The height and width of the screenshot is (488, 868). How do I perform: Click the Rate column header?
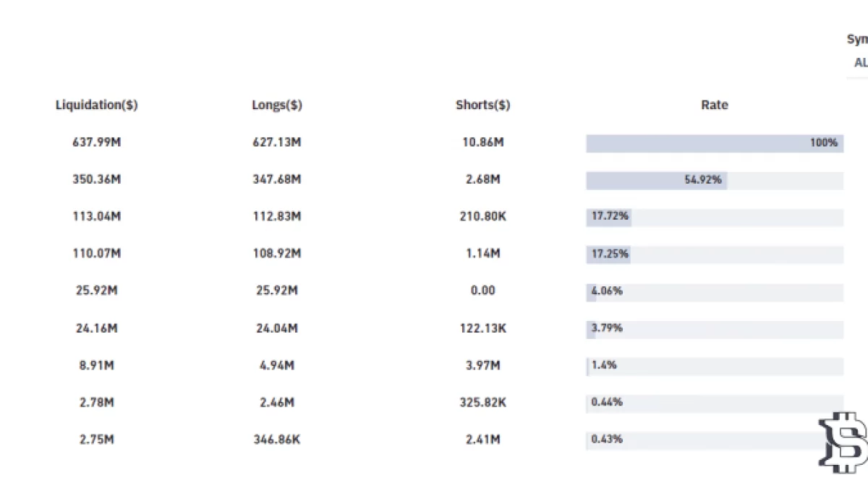714,105
